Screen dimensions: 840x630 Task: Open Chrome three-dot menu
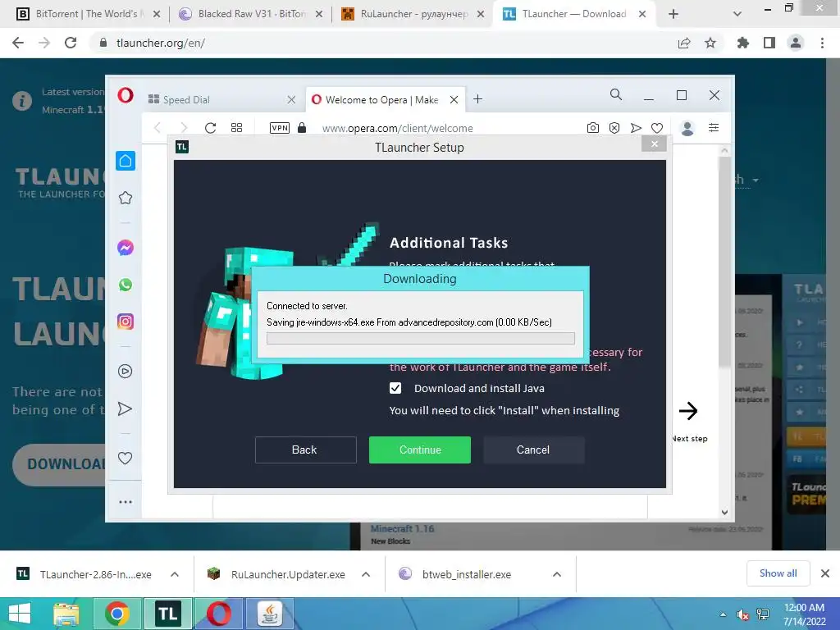(x=822, y=43)
